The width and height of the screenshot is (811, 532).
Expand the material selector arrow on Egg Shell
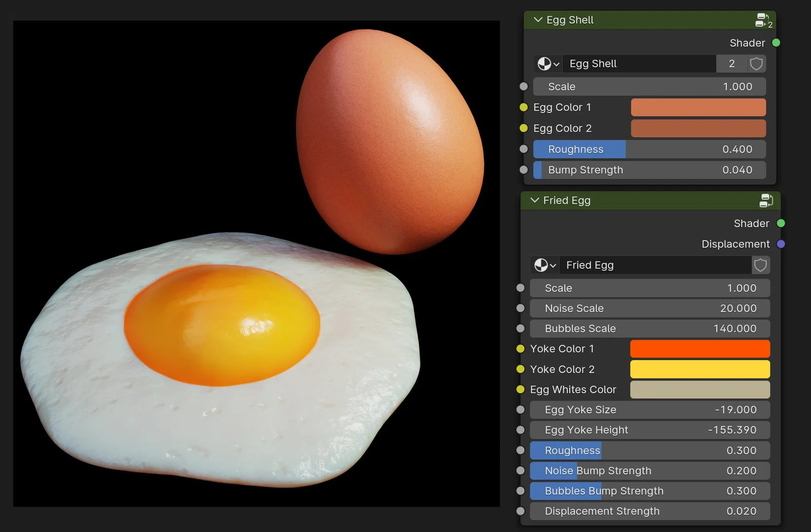(x=556, y=64)
